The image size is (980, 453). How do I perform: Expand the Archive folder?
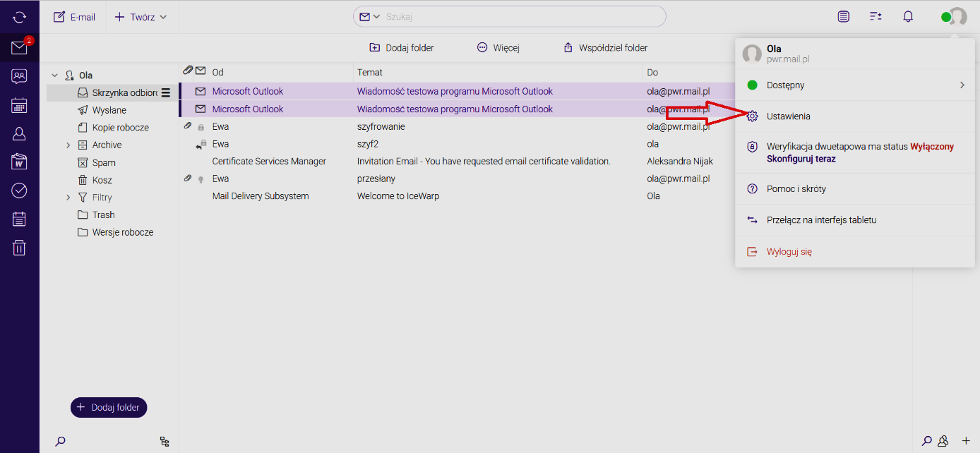(68, 145)
